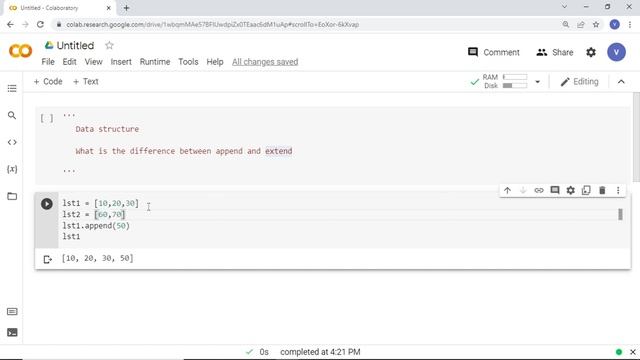This screenshot has height=360, width=640.
Task: Open Editing mode selector
Action: point(580,82)
